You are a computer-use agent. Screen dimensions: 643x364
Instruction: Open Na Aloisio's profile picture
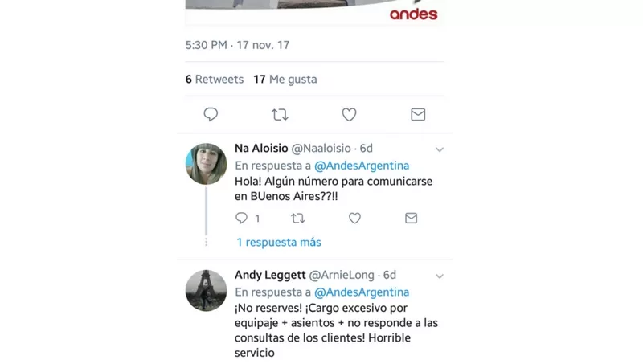[207, 164]
